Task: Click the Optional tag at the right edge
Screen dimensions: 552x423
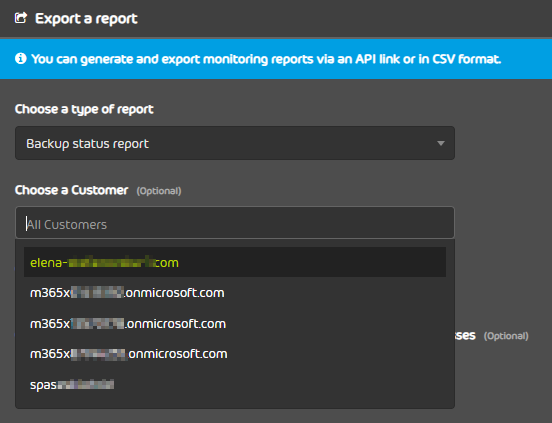Action: (506, 336)
